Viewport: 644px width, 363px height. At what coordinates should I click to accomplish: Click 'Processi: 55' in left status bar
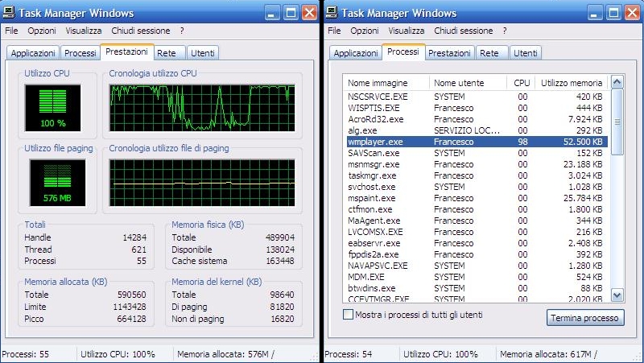(26, 354)
